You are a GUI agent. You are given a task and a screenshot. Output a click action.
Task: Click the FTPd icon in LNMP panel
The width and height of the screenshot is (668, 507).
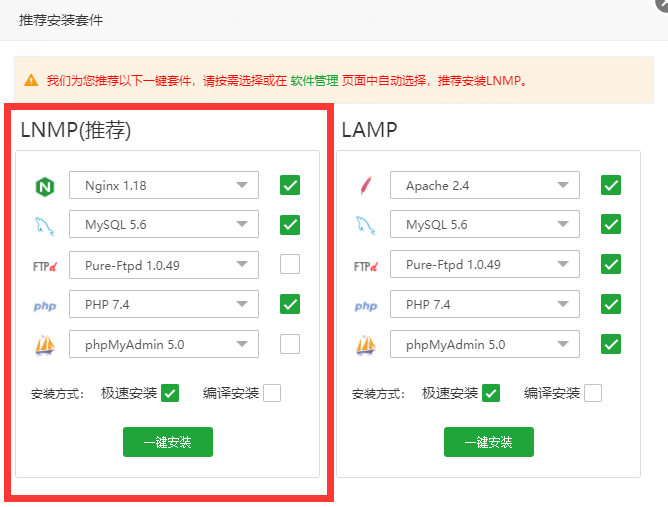tap(45, 267)
